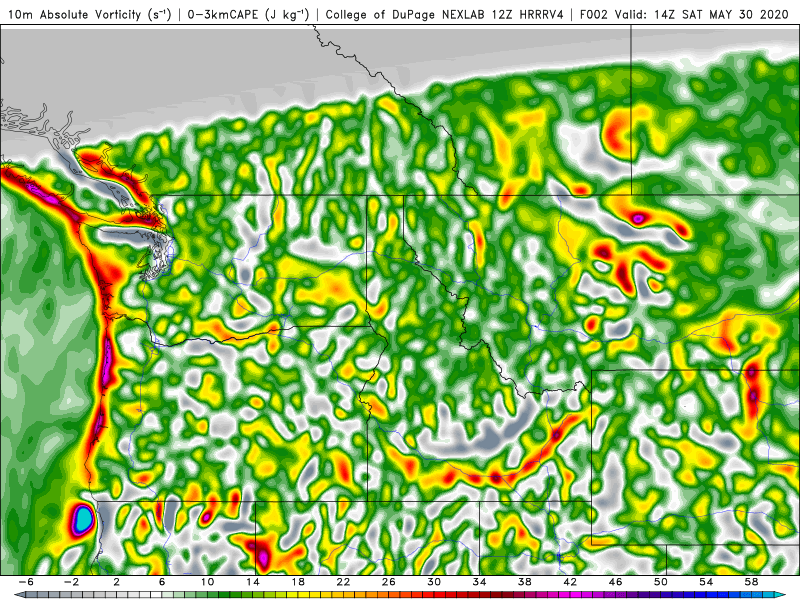The height and width of the screenshot is (600, 800).
Task: Click the '10' colorbar tick label
Action: 207,582
